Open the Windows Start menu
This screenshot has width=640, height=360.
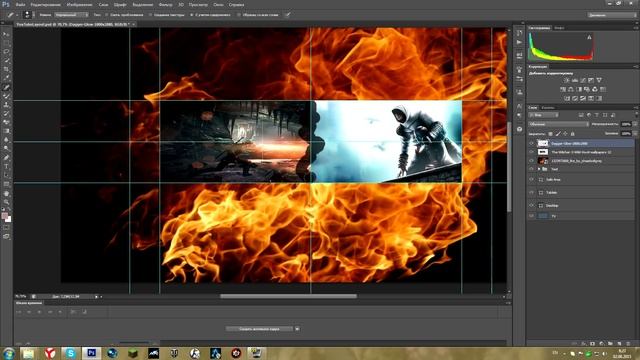coord(9,353)
